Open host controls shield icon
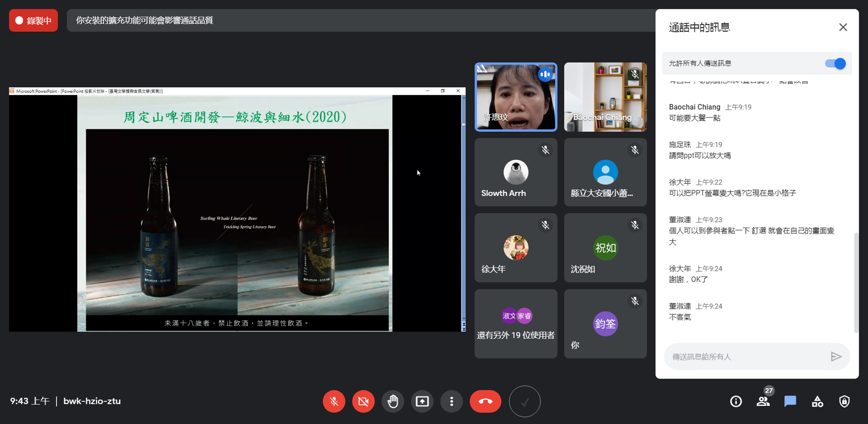This screenshot has width=868, height=424. (844, 401)
